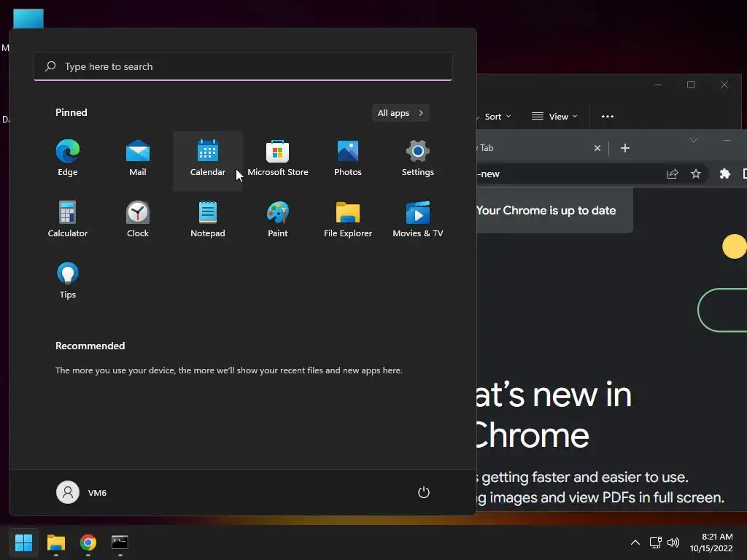Bookmark this page with star icon
This screenshot has width=747, height=560.
(696, 174)
